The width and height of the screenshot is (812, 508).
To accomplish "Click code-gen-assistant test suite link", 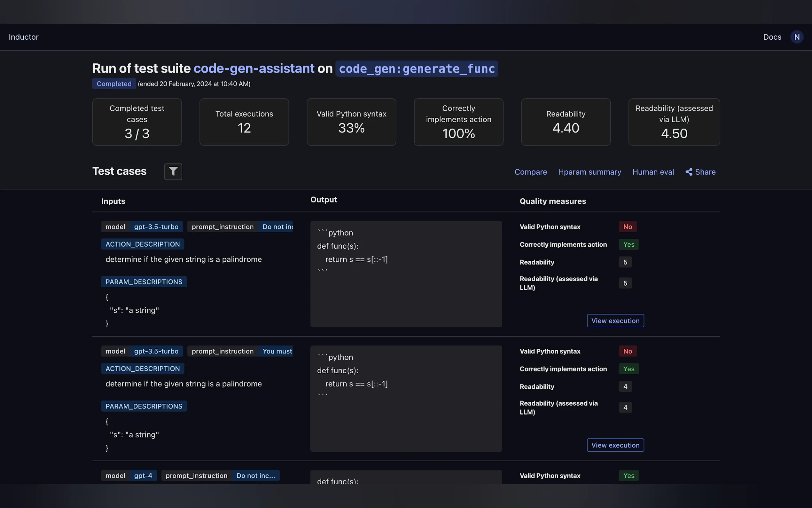I will click(254, 68).
